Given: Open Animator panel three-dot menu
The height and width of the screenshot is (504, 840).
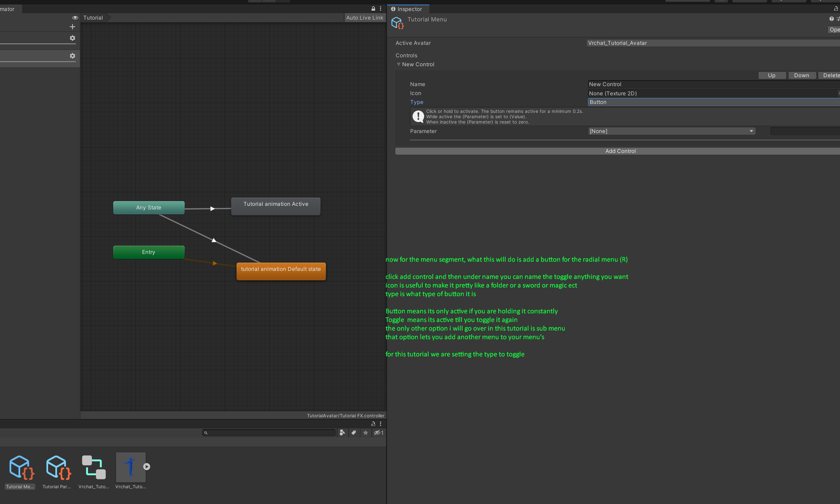Looking at the screenshot, I should point(380,9).
